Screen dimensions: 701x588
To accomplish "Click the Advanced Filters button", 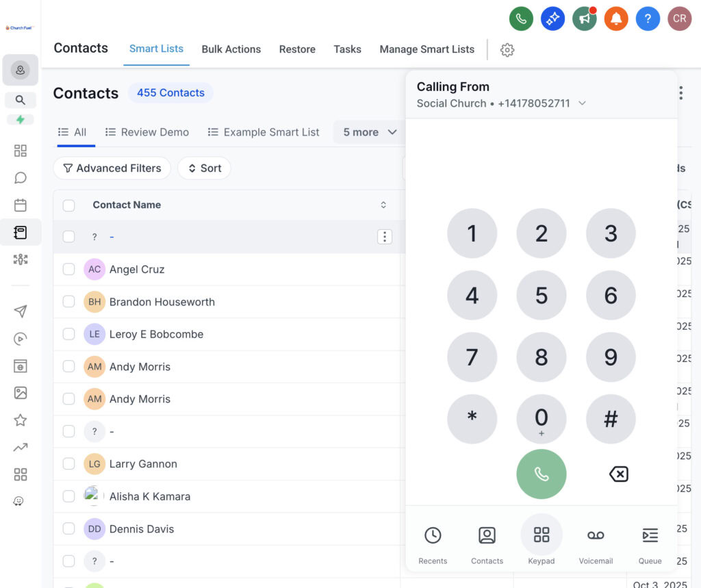I will click(112, 168).
